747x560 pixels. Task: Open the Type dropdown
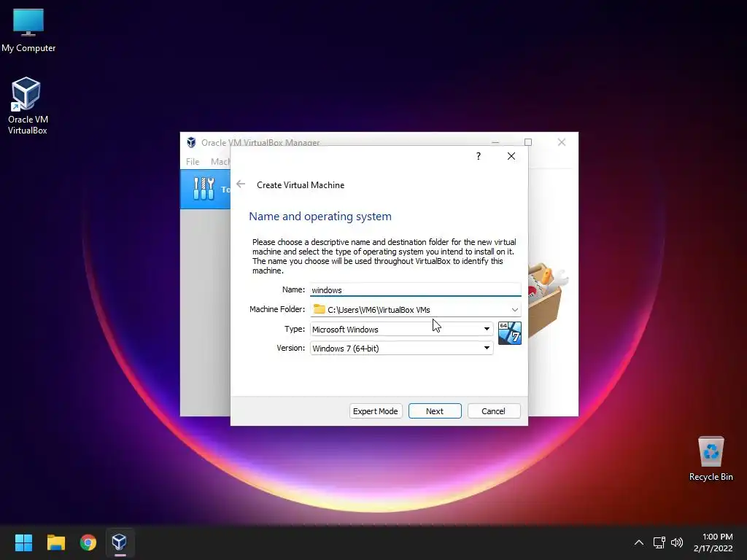coord(402,329)
